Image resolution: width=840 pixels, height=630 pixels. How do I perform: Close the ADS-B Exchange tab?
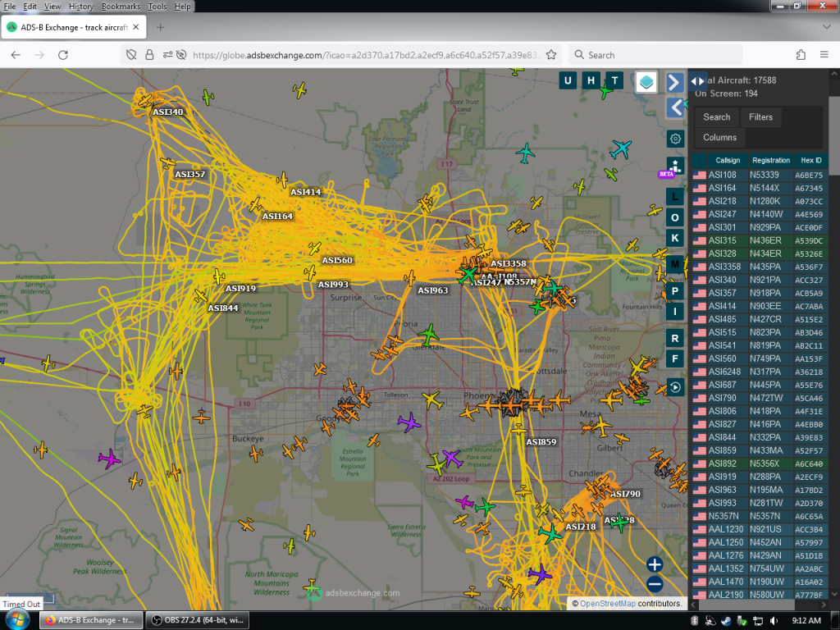click(136, 27)
